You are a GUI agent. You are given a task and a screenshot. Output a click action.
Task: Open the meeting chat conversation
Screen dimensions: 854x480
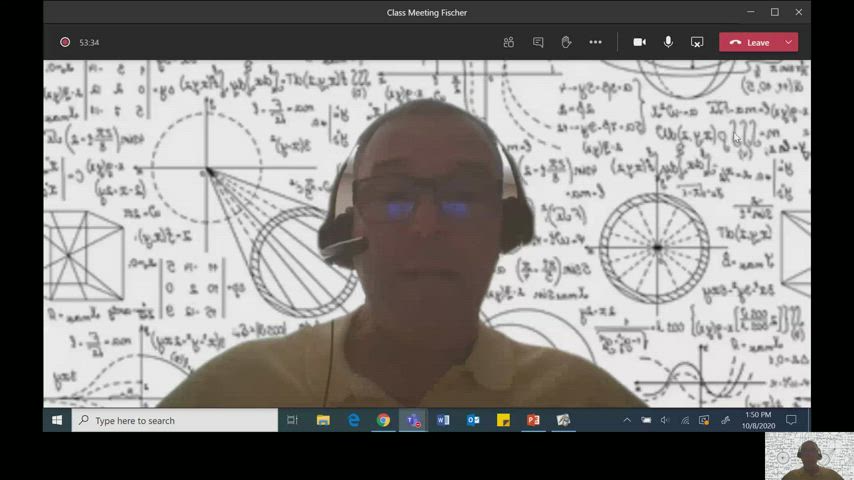click(x=538, y=42)
